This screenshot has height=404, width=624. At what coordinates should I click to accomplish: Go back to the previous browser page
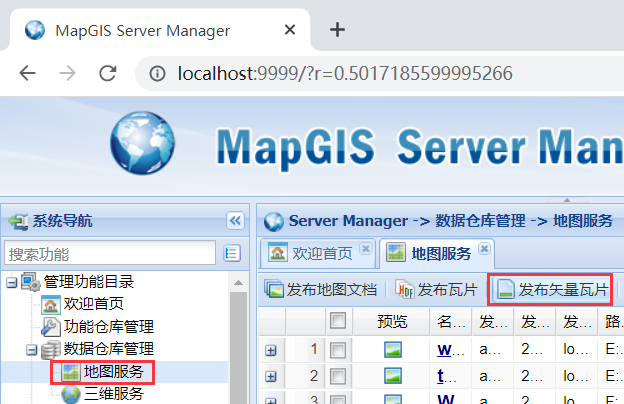(27, 73)
